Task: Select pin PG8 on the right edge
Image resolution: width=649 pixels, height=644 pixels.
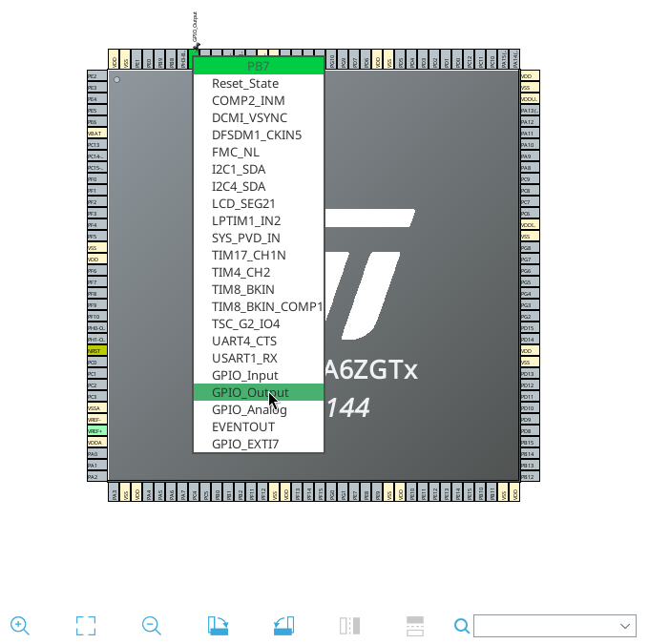Action: pos(530,248)
